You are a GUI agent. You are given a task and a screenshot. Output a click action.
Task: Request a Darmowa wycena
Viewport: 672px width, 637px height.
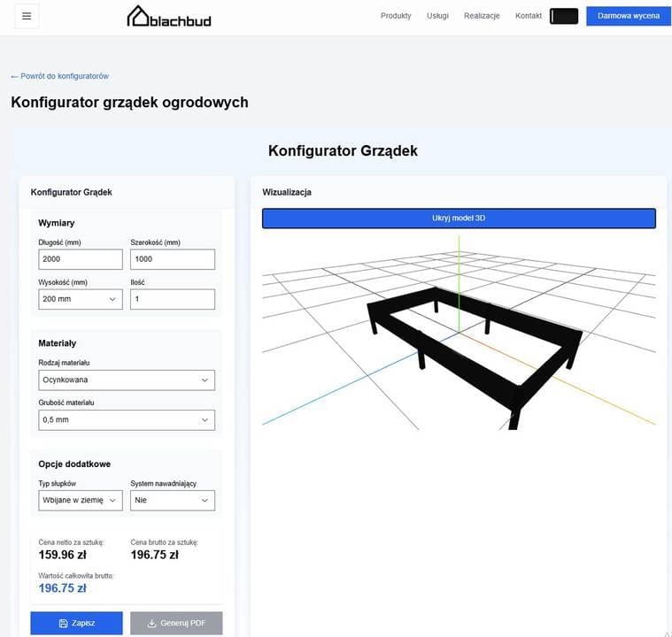pos(629,16)
